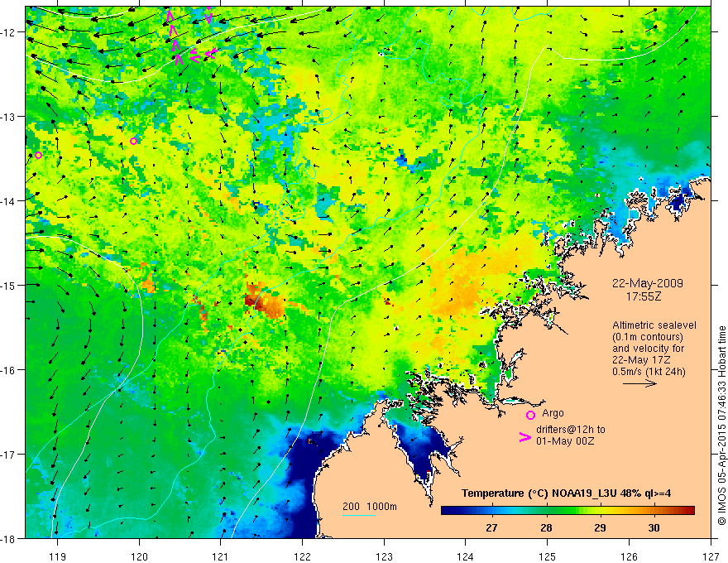Click the '01-May 00Z' legend text
The width and height of the screenshot is (728, 563).
pyautogui.click(x=565, y=440)
